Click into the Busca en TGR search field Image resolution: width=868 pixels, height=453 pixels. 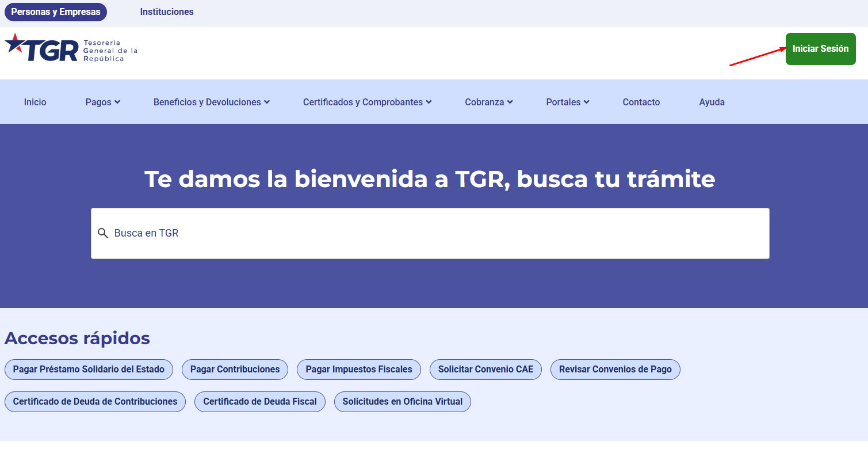(x=430, y=233)
